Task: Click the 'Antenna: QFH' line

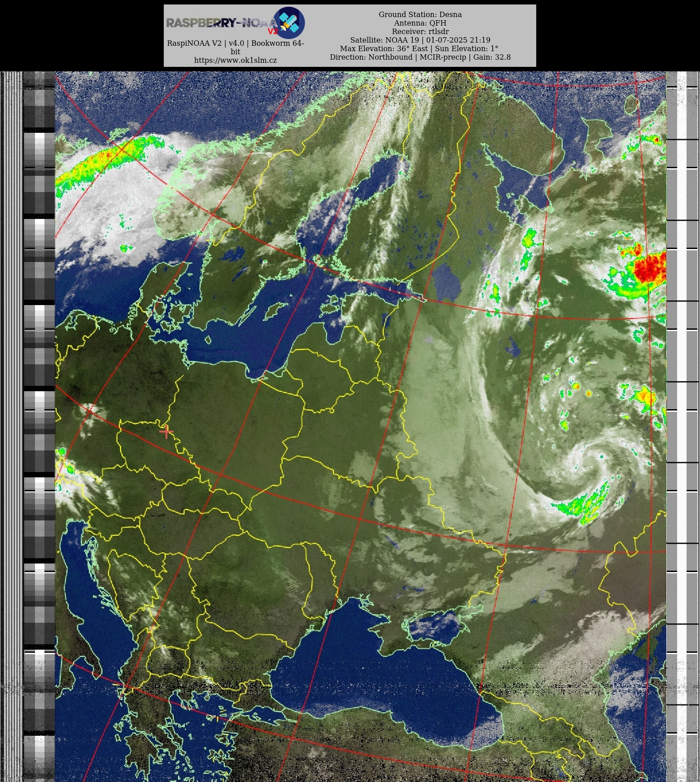Action: [x=420, y=23]
